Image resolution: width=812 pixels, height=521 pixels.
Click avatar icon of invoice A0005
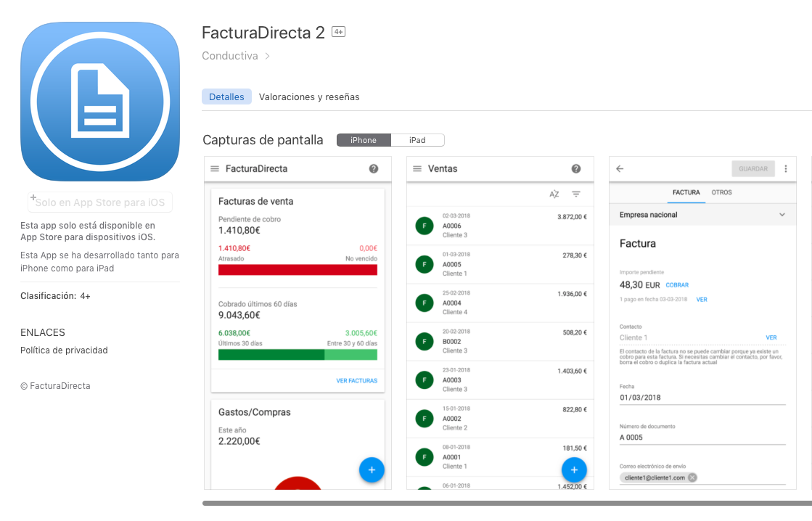pyautogui.click(x=424, y=264)
